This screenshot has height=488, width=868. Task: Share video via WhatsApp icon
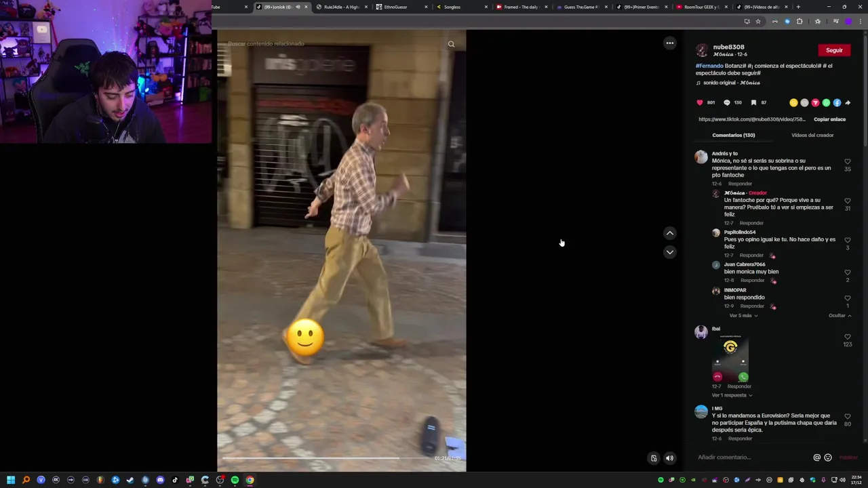(x=826, y=103)
